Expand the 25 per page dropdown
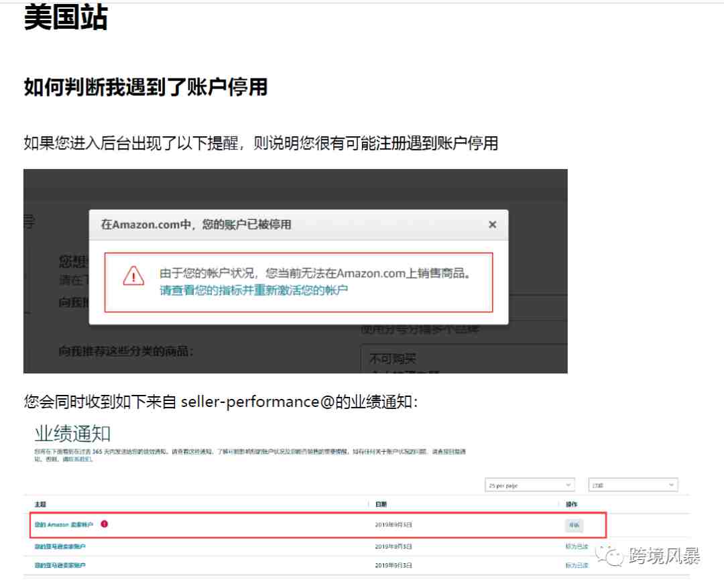Screen dimensions: 724x588 [530, 485]
